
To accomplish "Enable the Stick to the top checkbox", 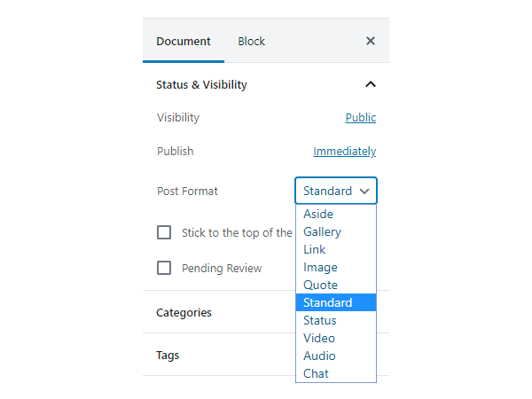I will pyautogui.click(x=164, y=232).
